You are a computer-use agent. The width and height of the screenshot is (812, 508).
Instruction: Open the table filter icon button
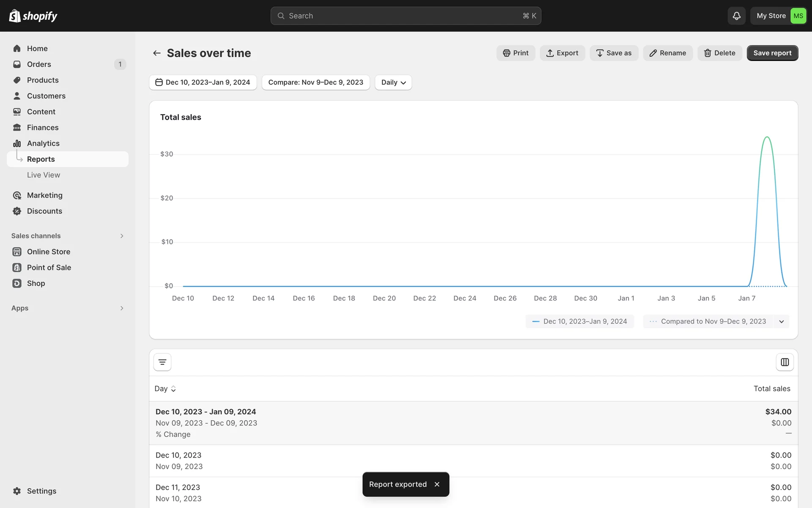[162, 362]
